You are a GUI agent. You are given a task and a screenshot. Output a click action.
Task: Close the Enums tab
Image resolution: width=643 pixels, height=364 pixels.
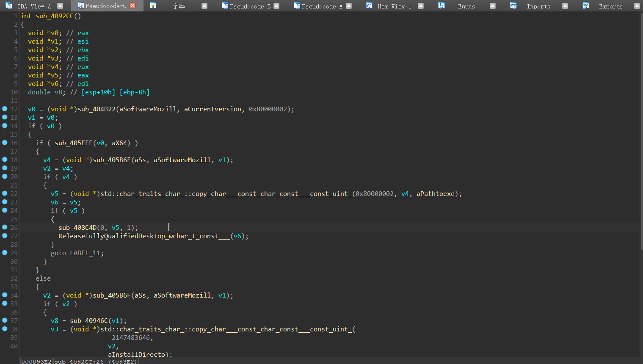[x=493, y=6]
